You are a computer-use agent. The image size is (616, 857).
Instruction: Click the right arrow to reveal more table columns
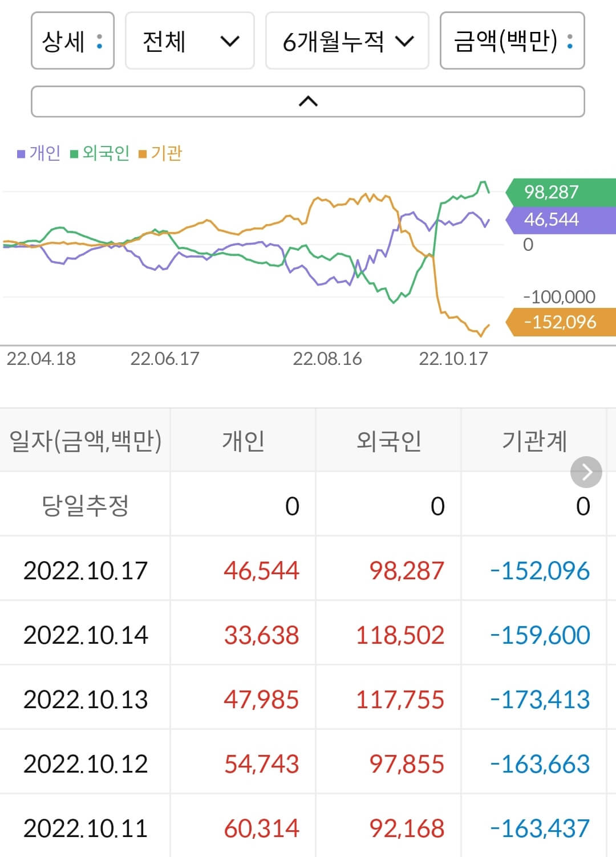coord(586,472)
